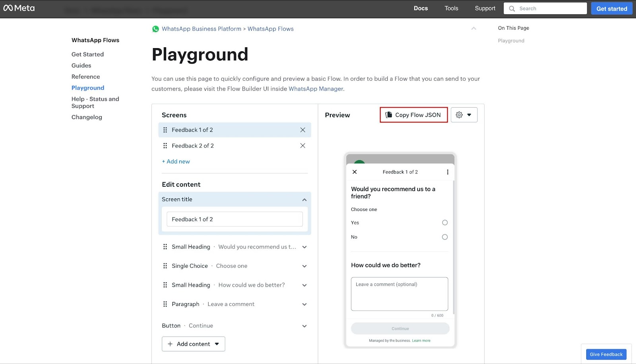This screenshot has height=364, width=636.
Task: Open Guides in the sidebar
Action: pyautogui.click(x=81, y=66)
